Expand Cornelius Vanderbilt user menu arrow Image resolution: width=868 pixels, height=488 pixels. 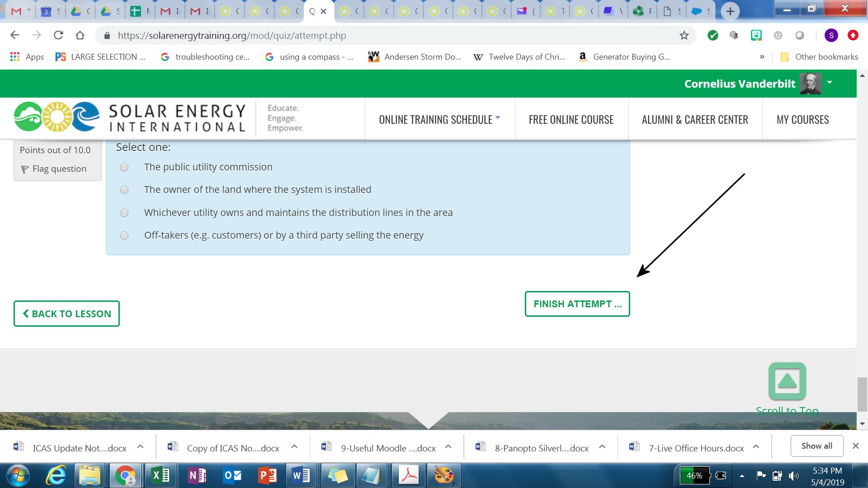tap(830, 82)
